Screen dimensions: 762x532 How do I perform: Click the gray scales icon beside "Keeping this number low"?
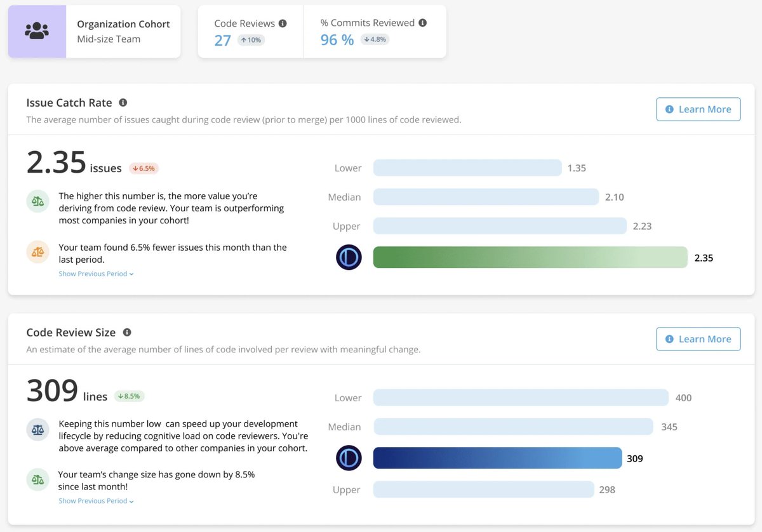[37, 430]
